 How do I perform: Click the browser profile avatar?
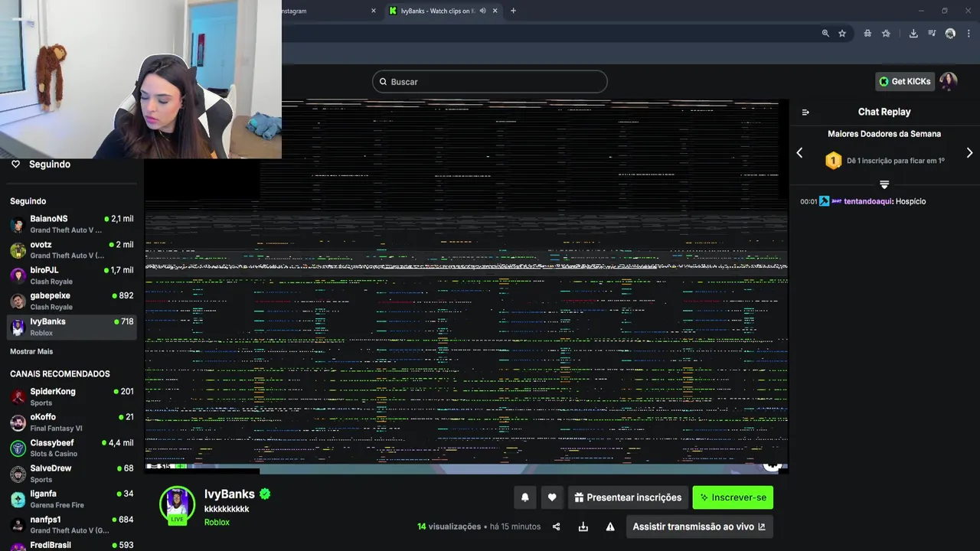point(950,33)
